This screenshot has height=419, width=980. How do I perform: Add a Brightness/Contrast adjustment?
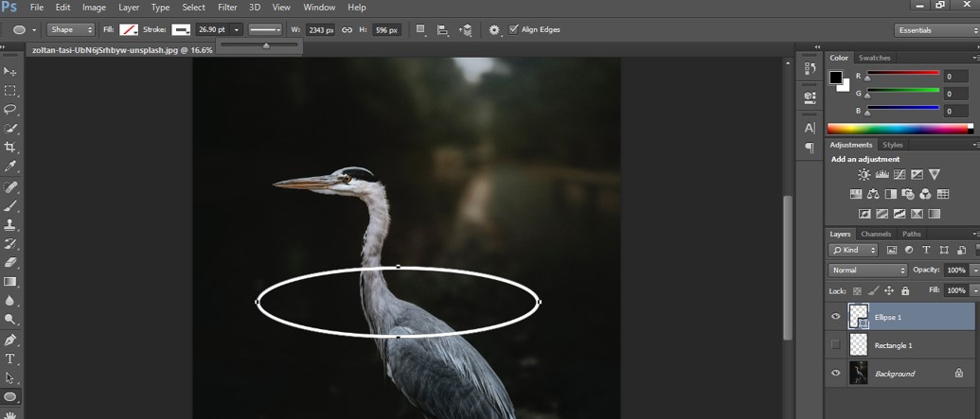point(864,174)
